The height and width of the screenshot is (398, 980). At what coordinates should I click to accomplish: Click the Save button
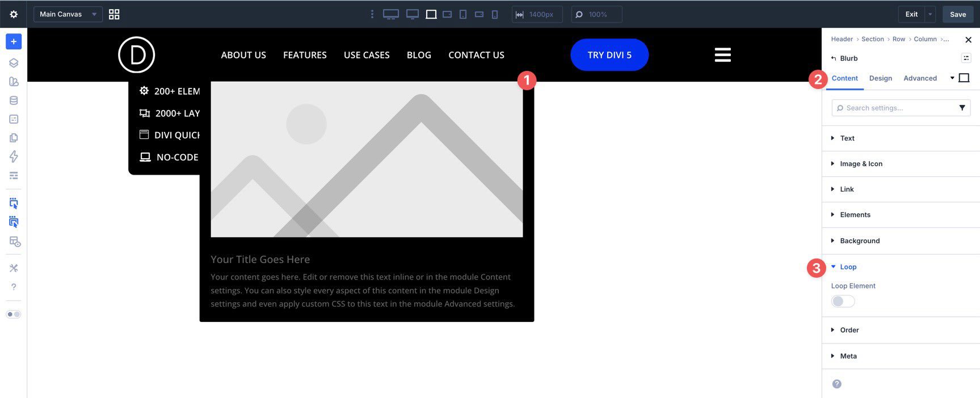pos(958,14)
